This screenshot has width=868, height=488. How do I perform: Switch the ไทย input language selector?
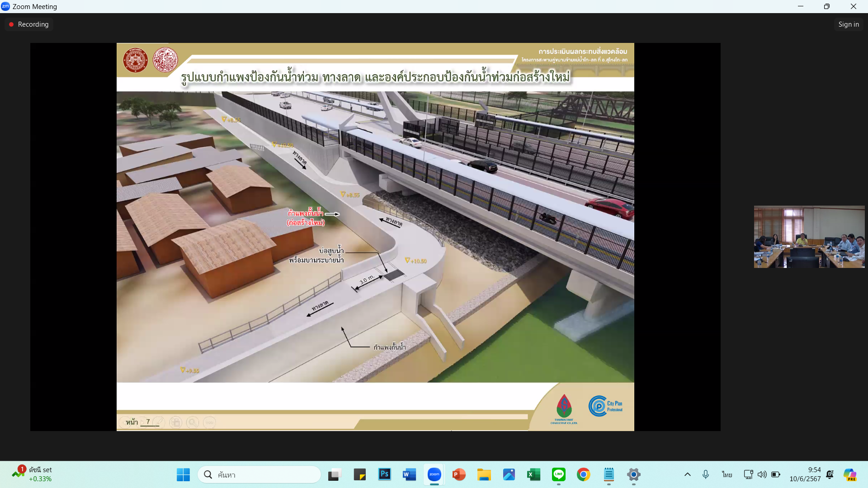point(727,474)
